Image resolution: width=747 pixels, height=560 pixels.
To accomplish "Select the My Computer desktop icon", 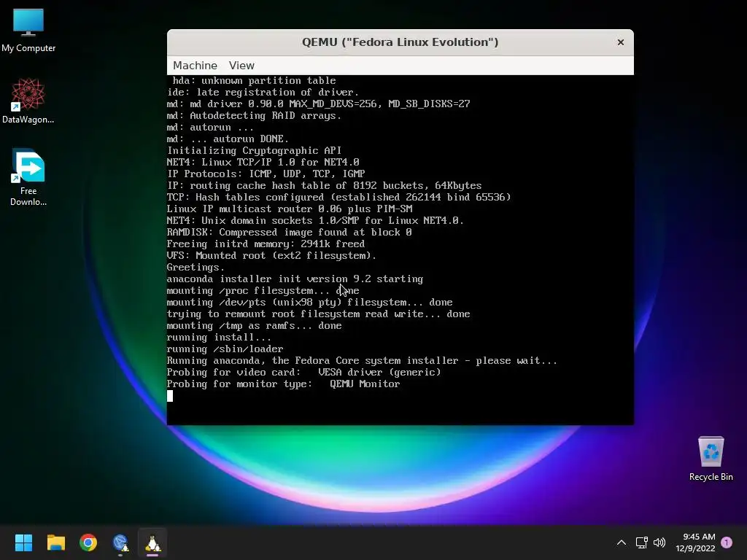I will coord(28,31).
